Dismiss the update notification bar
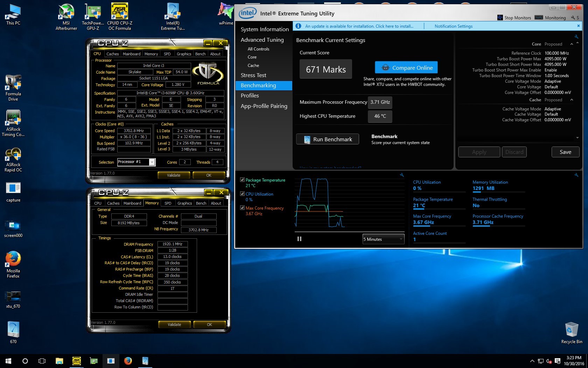The image size is (588, 368). (x=578, y=26)
